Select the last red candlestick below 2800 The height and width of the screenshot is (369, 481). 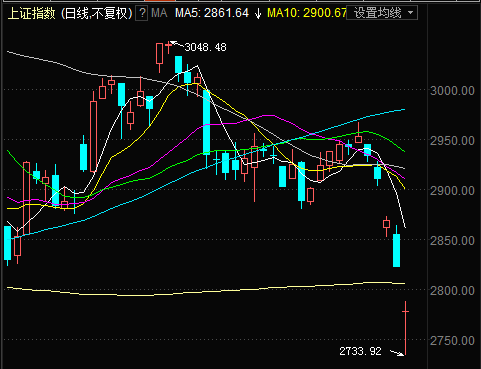click(x=406, y=328)
